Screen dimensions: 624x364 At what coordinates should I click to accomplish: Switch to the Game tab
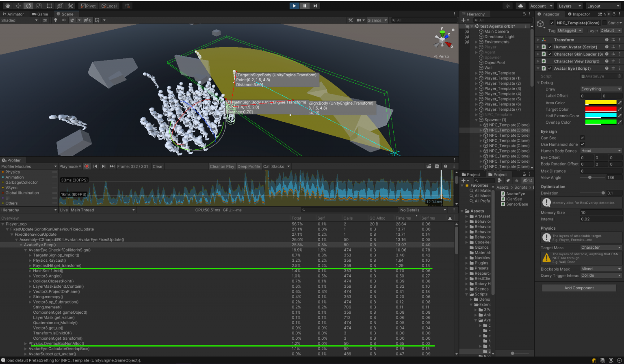(40, 14)
